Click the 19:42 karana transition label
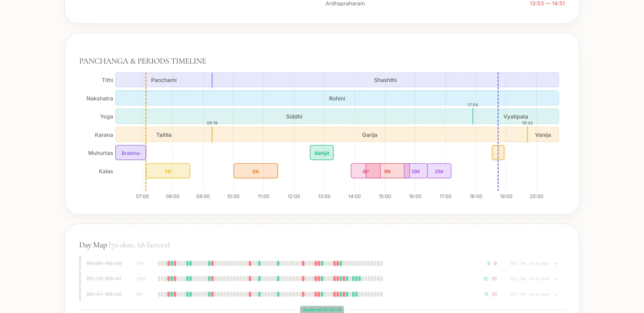 click(527, 123)
